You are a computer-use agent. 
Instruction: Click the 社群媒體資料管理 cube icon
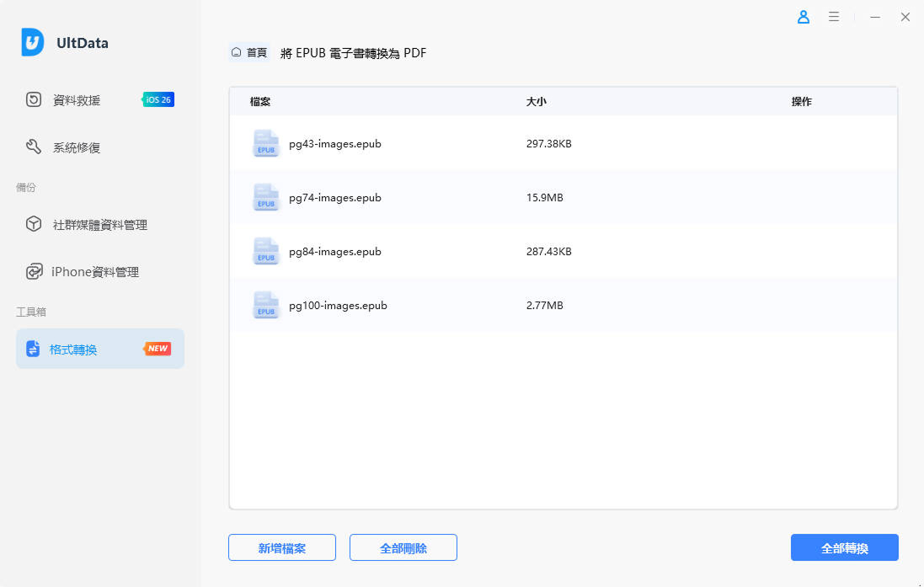(x=34, y=224)
